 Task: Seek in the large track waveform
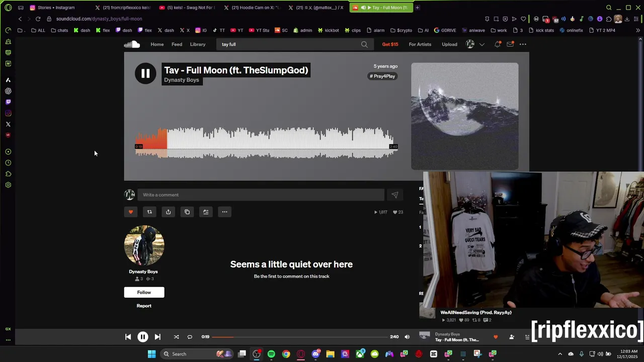267,143
